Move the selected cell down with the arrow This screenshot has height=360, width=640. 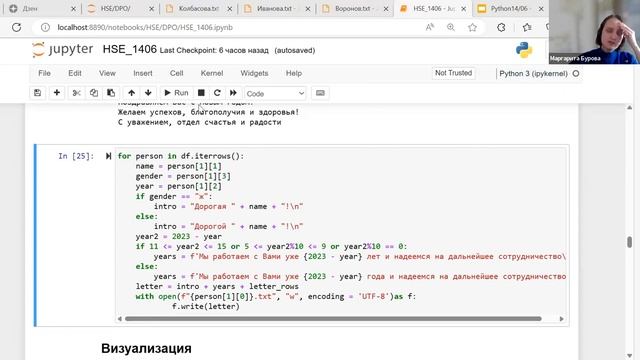[148, 93]
